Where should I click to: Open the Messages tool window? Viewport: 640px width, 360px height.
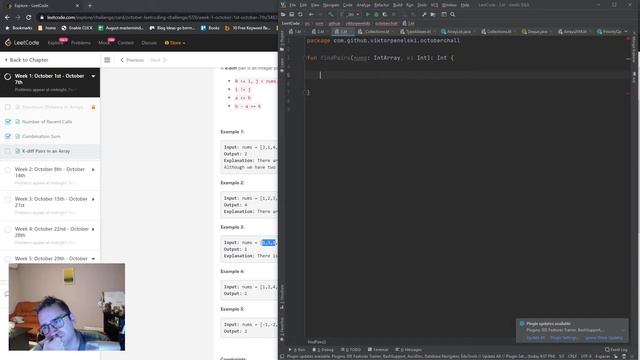pos(409,350)
